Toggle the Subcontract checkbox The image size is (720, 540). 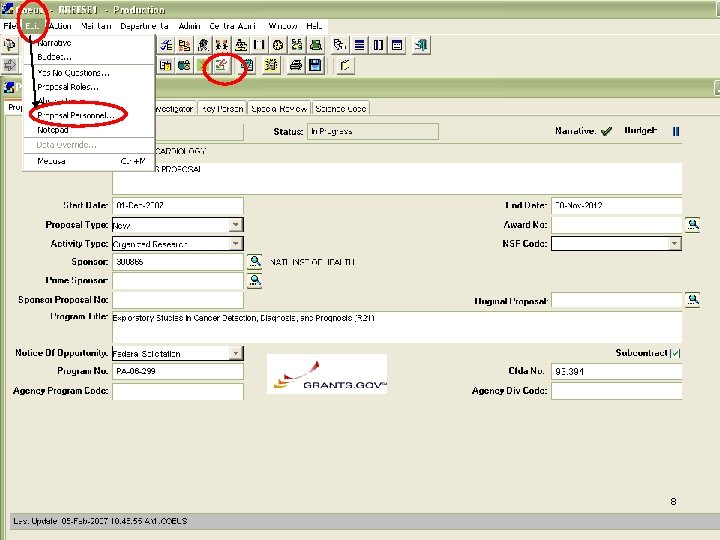(675, 353)
